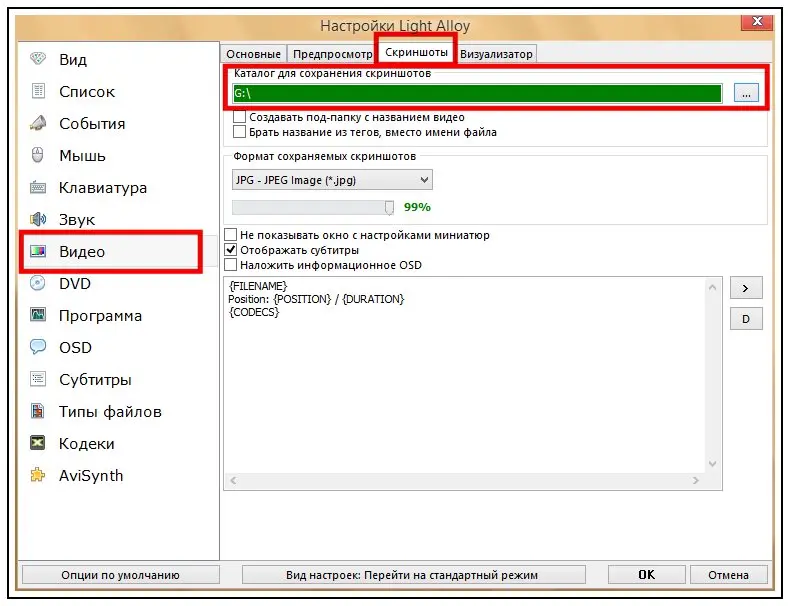Click the monitor icon beside Видео

point(38,251)
